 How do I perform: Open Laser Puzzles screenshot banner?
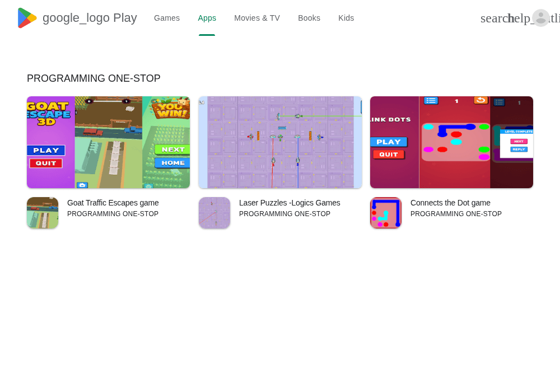(280, 142)
